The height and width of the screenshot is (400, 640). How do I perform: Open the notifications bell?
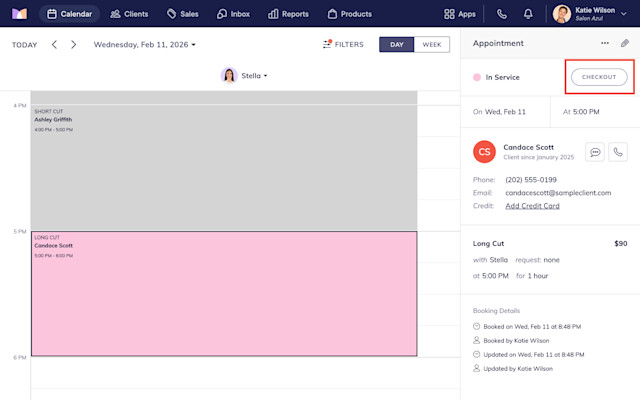coord(528,14)
